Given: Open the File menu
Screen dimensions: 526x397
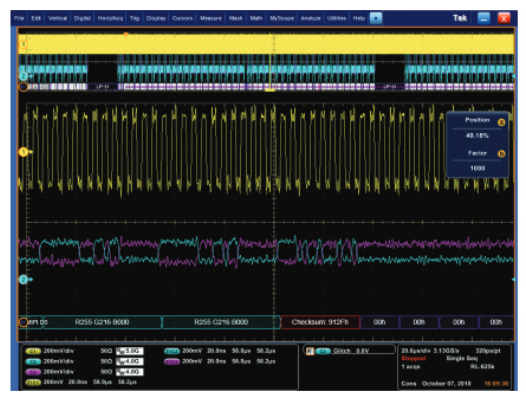Looking at the screenshot, I should click(19, 18).
